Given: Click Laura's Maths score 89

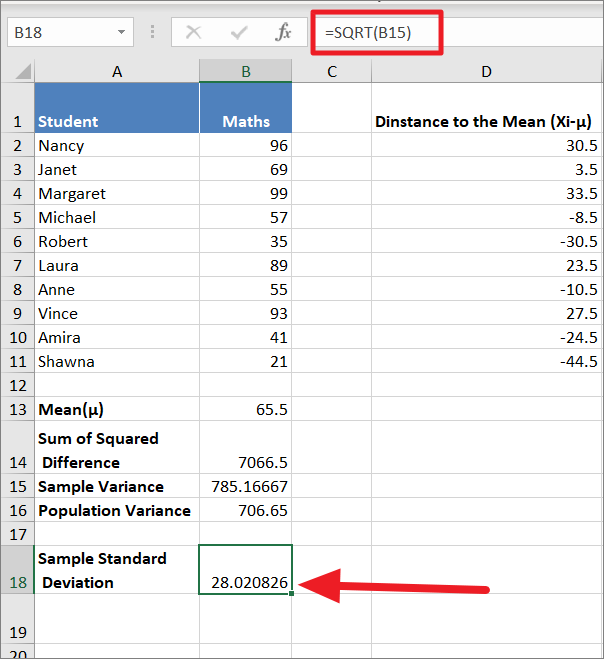Looking at the screenshot, I should (x=245, y=265).
